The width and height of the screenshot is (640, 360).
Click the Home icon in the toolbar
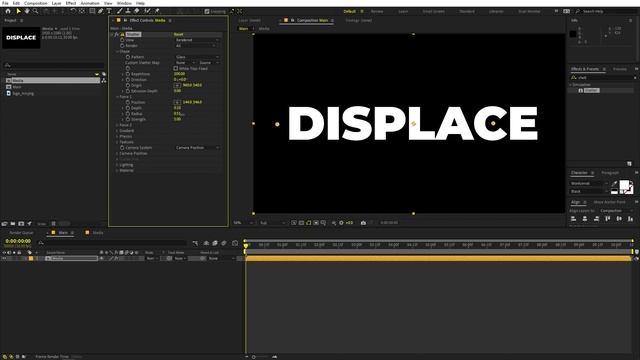[8, 11]
